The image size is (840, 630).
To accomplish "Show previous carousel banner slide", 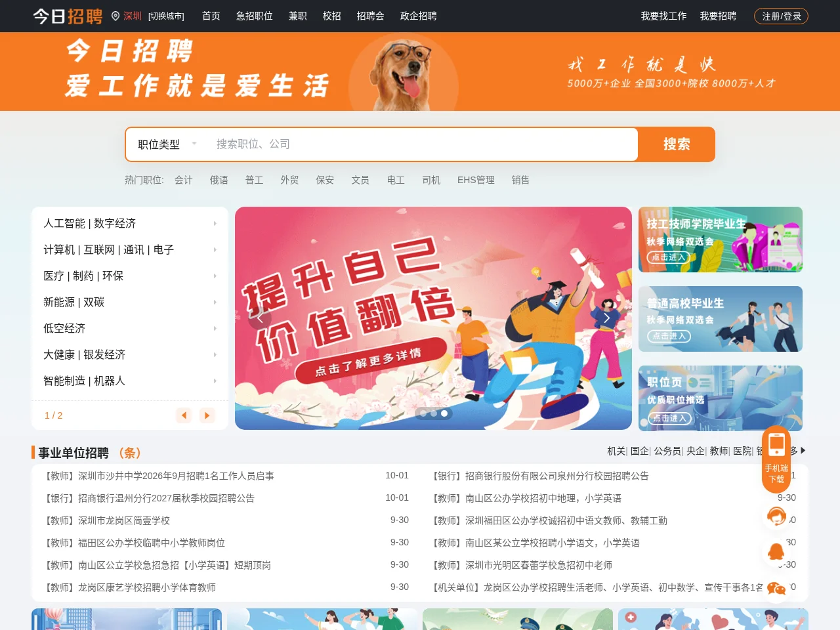I will (x=260, y=318).
